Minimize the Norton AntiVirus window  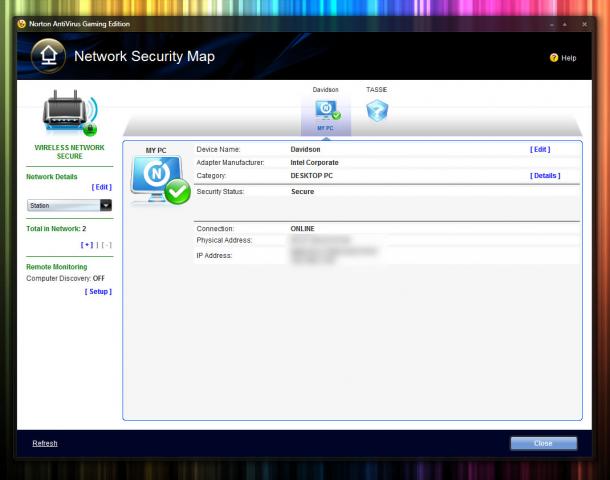(552, 25)
